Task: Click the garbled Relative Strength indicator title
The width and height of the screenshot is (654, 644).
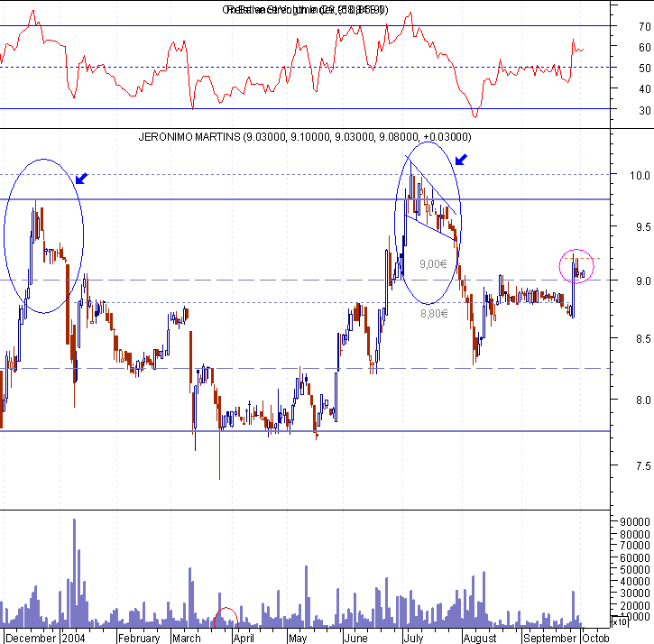Action: [x=305, y=10]
